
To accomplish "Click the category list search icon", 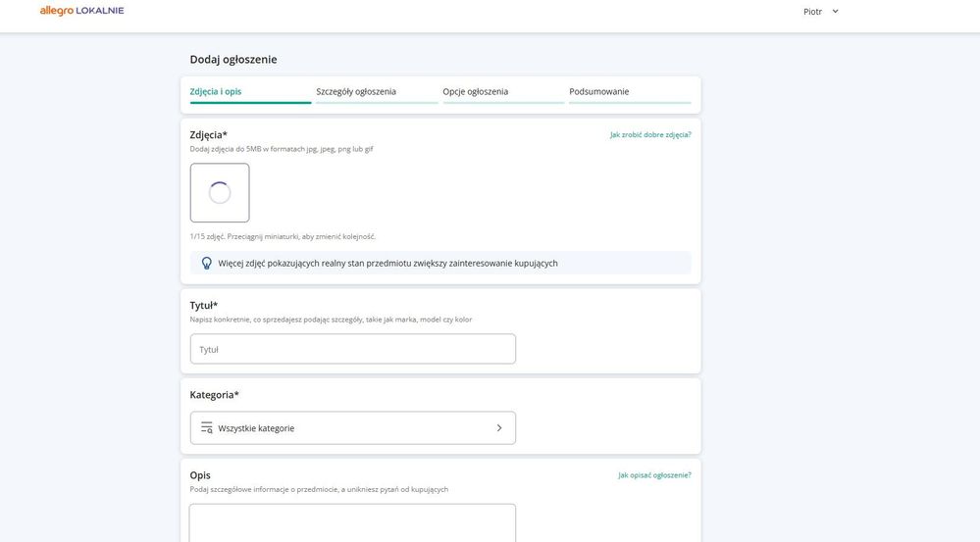I will click(x=206, y=428).
